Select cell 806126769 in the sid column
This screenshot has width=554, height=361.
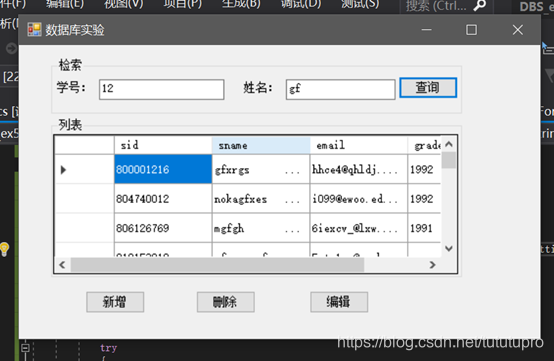pos(163,228)
